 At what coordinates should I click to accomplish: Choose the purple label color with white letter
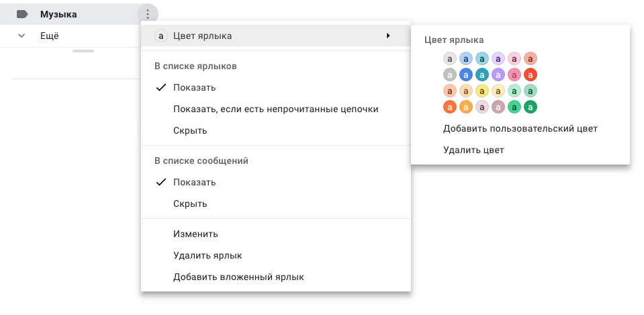click(498, 75)
